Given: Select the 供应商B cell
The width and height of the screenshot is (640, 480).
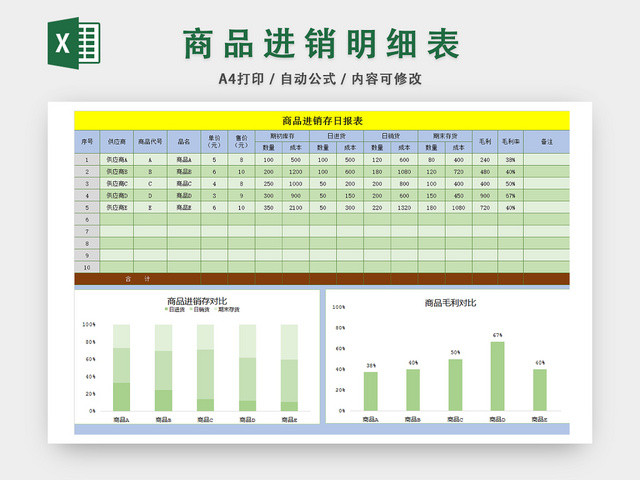Looking at the screenshot, I should pos(116,171).
